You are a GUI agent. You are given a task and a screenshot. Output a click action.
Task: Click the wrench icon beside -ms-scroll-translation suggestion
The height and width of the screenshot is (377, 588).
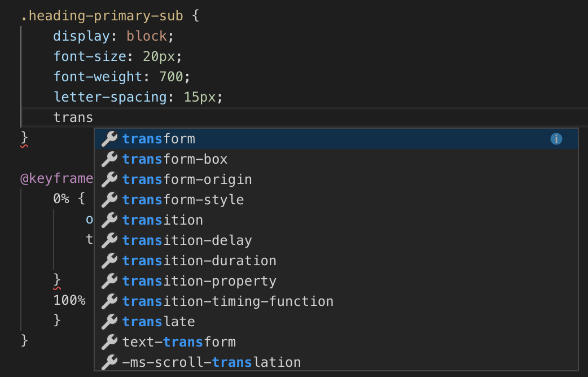click(x=108, y=362)
